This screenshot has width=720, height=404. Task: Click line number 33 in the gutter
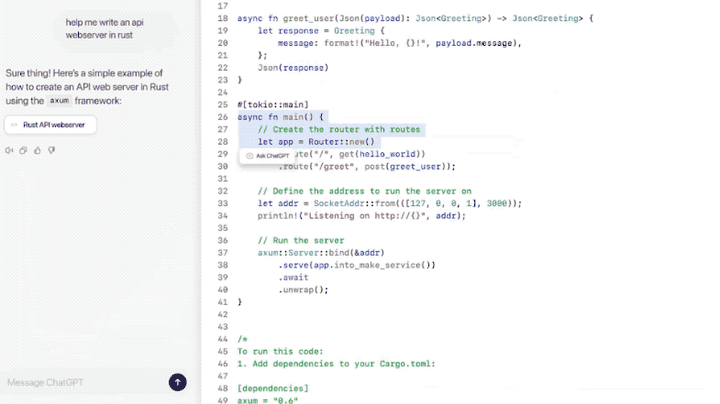[223, 203]
